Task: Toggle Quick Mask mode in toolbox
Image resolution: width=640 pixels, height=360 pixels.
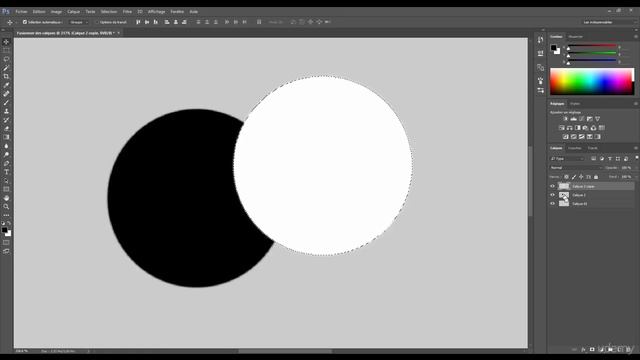Action: tap(6, 243)
